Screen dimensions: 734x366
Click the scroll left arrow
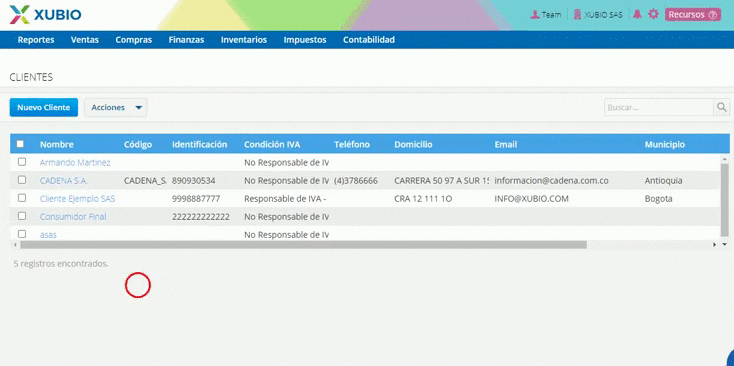tap(15, 244)
